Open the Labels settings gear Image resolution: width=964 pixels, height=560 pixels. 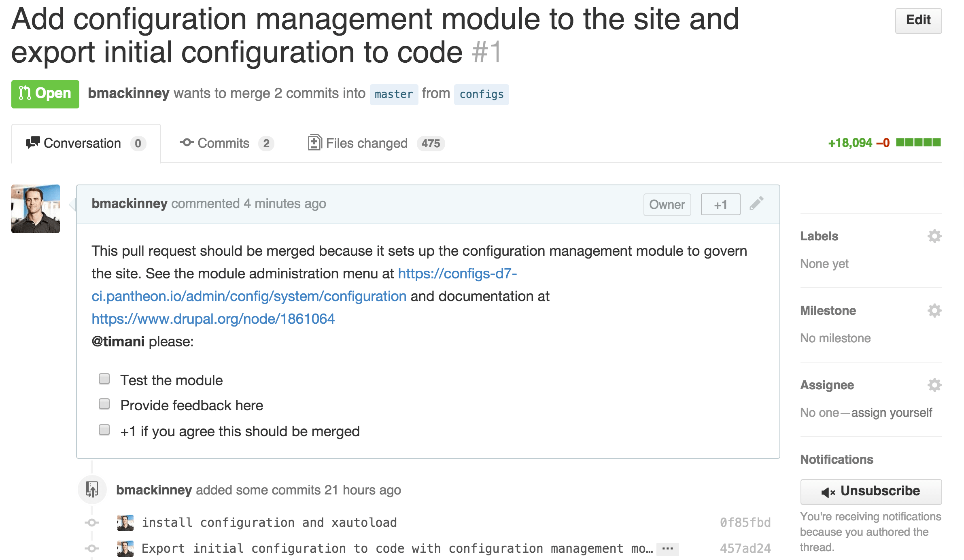point(934,235)
